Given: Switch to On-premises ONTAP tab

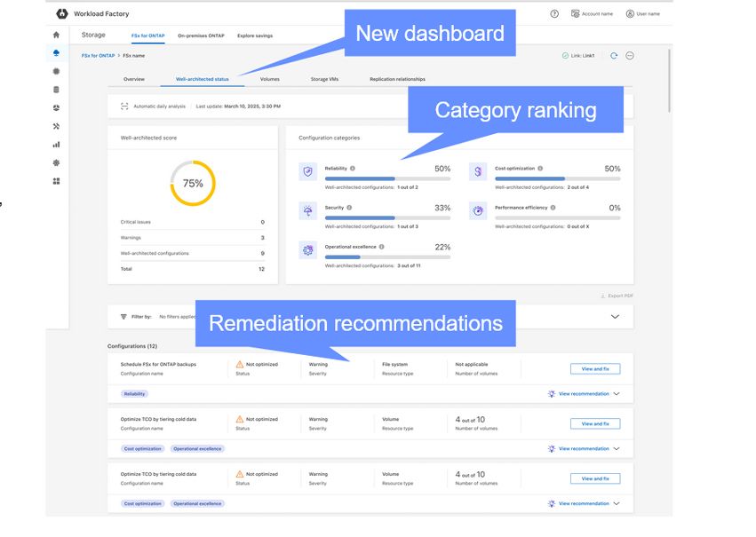Looking at the screenshot, I should coord(201,36).
